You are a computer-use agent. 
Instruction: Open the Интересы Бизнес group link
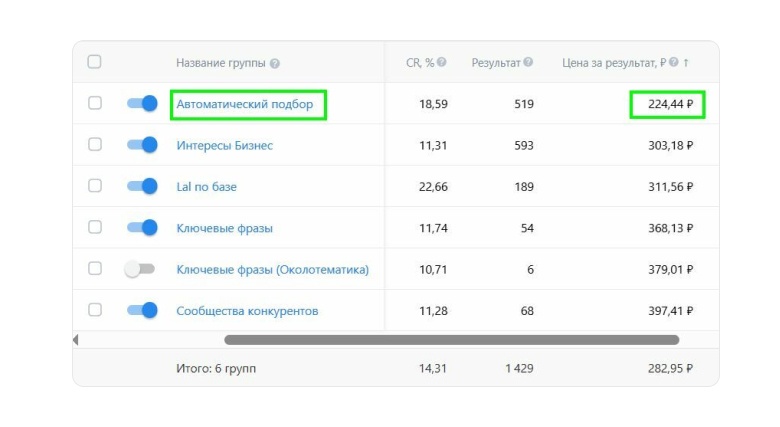tap(224, 146)
